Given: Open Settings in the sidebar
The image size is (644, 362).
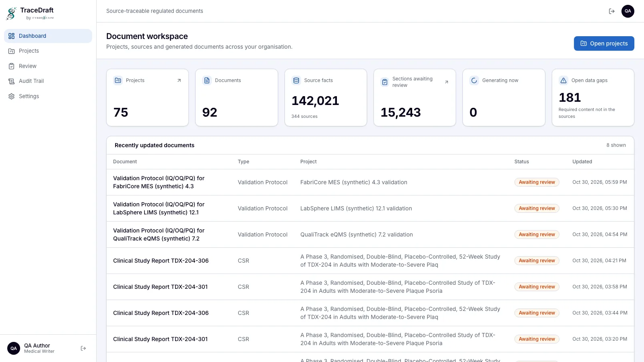Looking at the screenshot, I should point(48,96).
